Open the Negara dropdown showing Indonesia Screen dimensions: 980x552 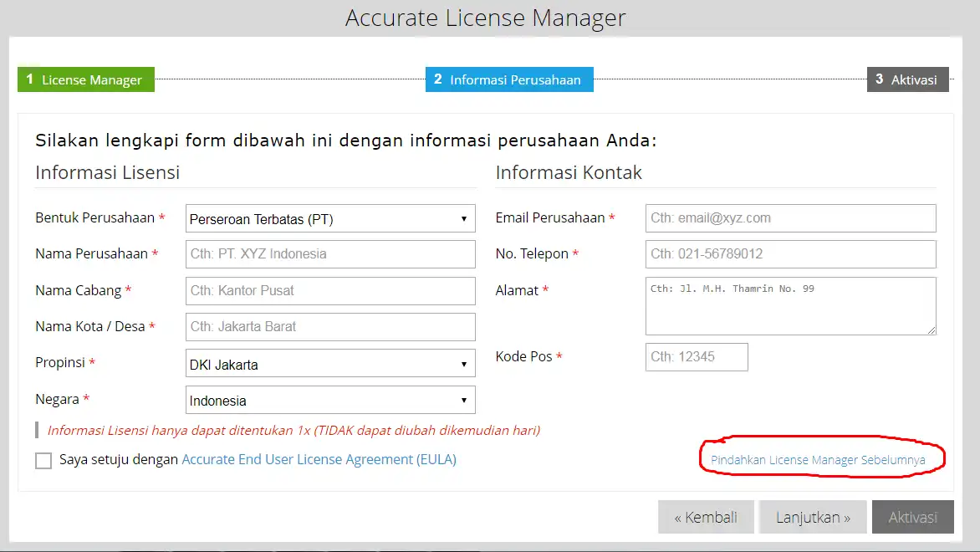330,400
